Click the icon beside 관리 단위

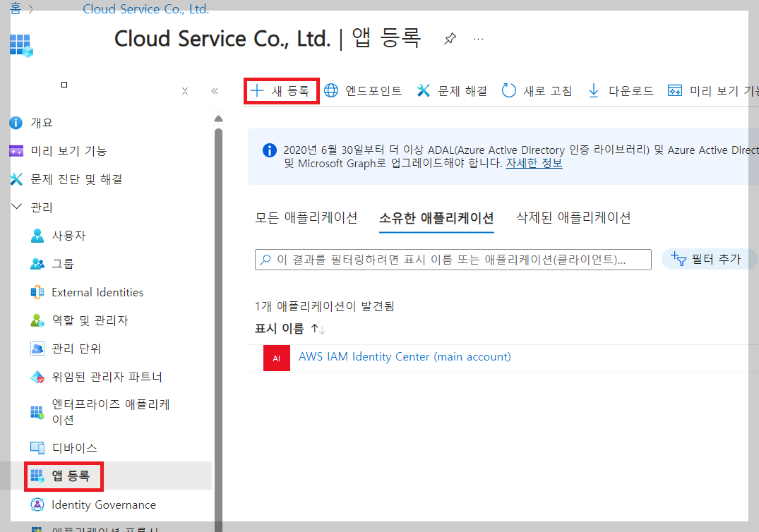[x=37, y=349]
